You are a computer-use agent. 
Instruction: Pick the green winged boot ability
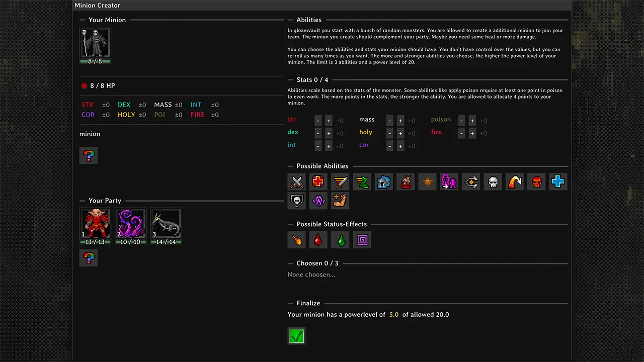(361, 182)
